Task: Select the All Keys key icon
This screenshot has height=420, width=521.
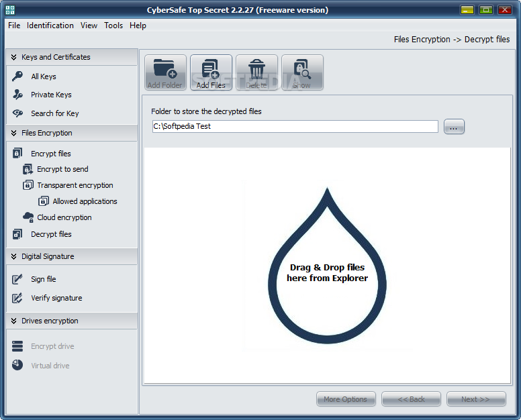Action: (17, 76)
